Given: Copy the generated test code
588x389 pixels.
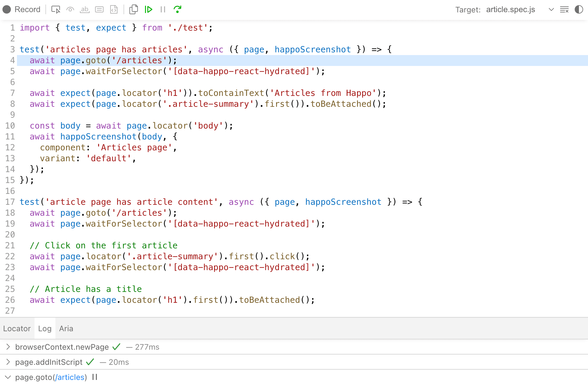Looking at the screenshot, I should 133,9.
